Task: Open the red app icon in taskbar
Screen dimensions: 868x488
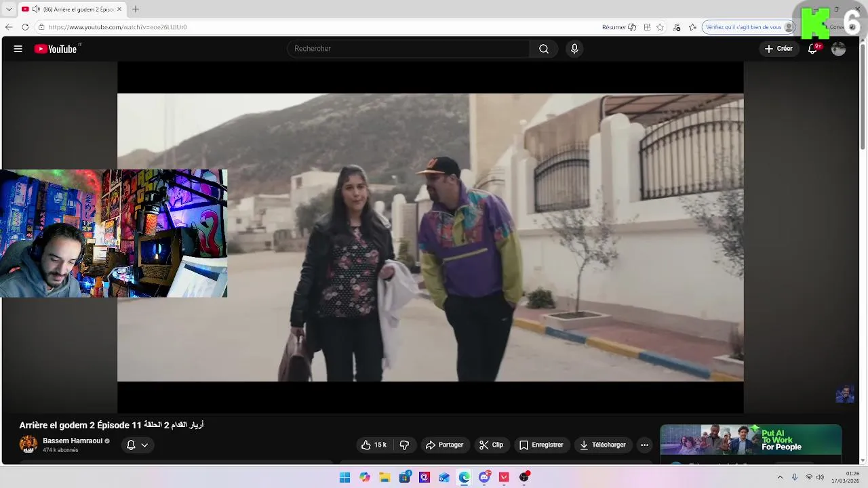Action: tap(504, 477)
